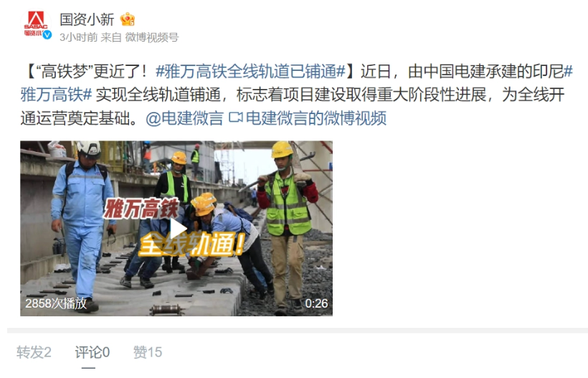
Task: Click the 微博视频号 source link
Action: 152,37
